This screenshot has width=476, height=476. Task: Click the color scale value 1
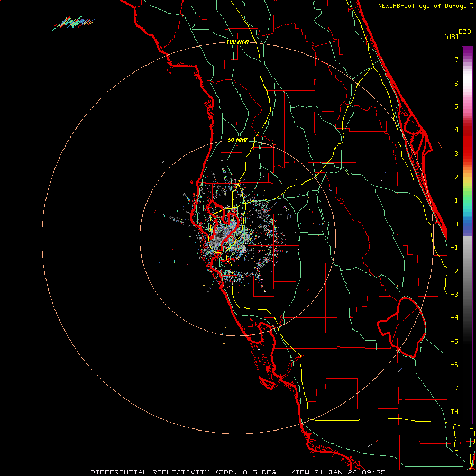(456, 200)
